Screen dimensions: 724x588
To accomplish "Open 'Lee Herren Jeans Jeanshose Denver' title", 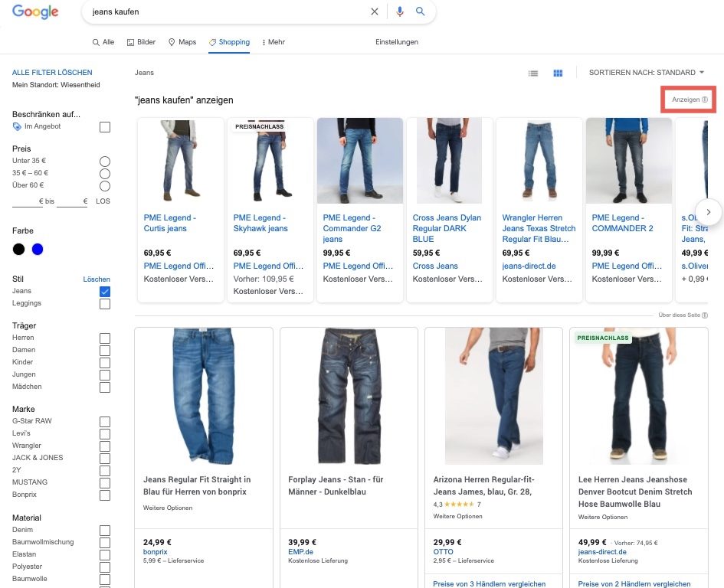I will tap(635, 492).
